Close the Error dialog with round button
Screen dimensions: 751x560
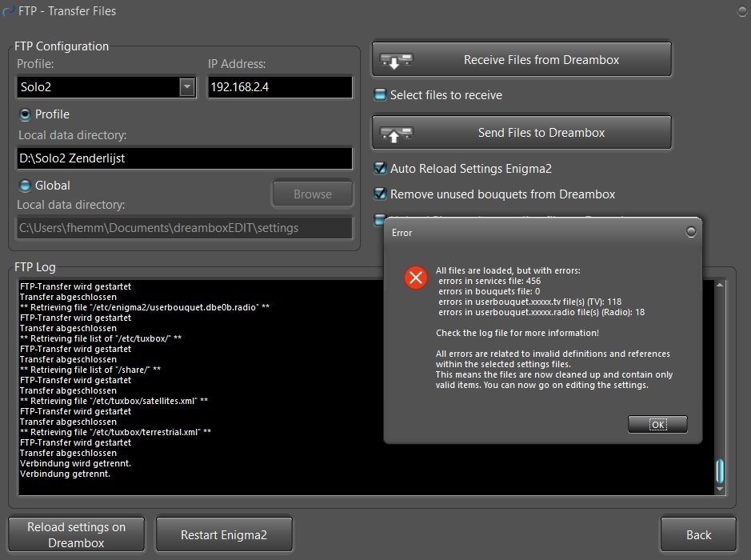[691, 232]
